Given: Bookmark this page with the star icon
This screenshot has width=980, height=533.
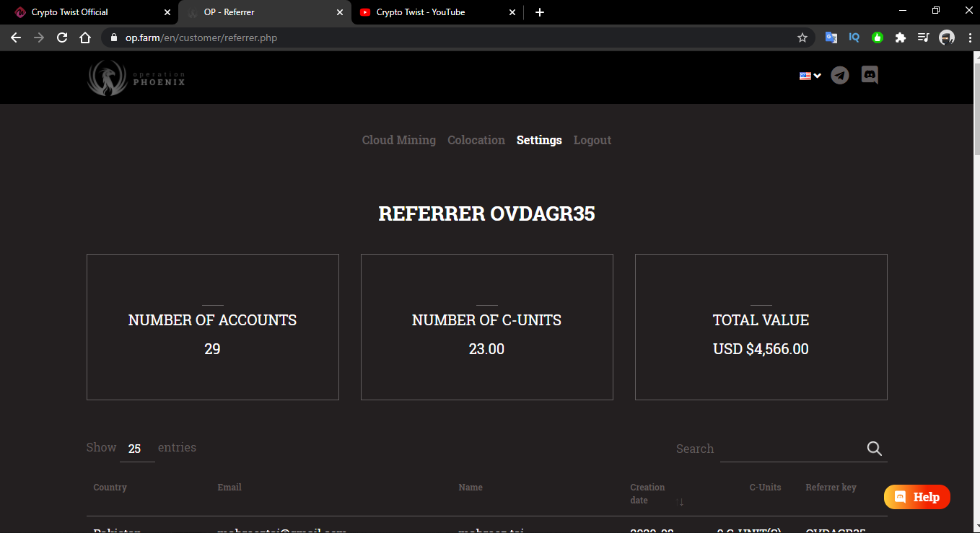Looking at the screenshot, I should pyautogui.click(x=802, y=38).
